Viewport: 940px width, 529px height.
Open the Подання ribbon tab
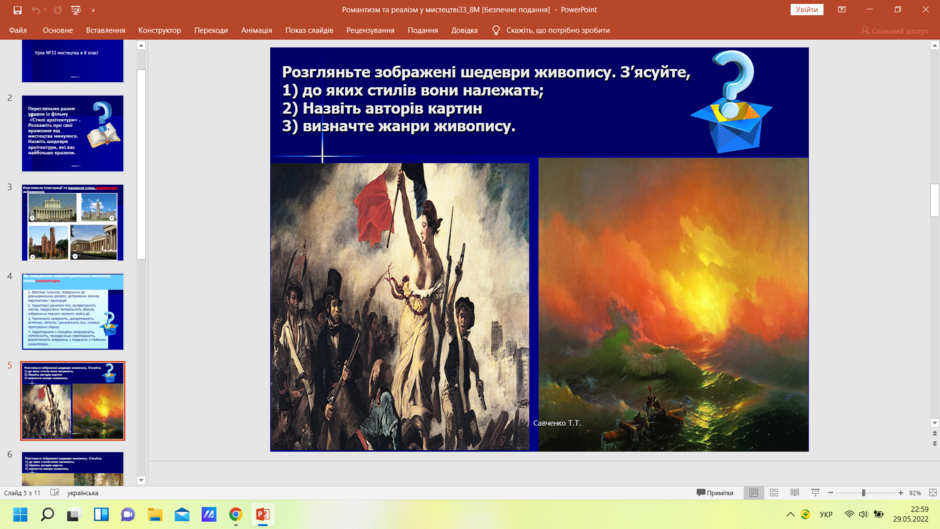tap(423, 30)
